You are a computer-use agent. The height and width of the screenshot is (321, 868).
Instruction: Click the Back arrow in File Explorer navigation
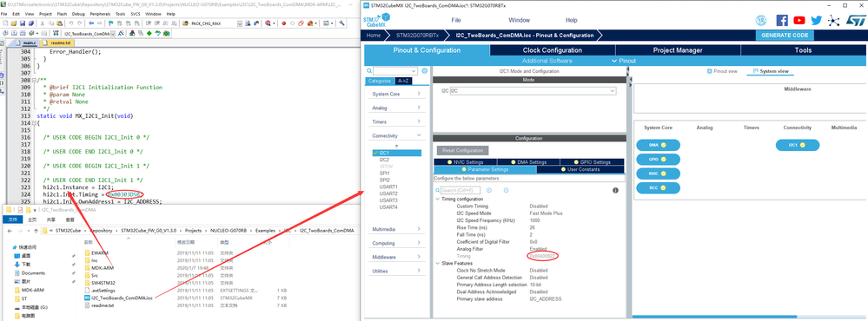click(x=10, y=231)
